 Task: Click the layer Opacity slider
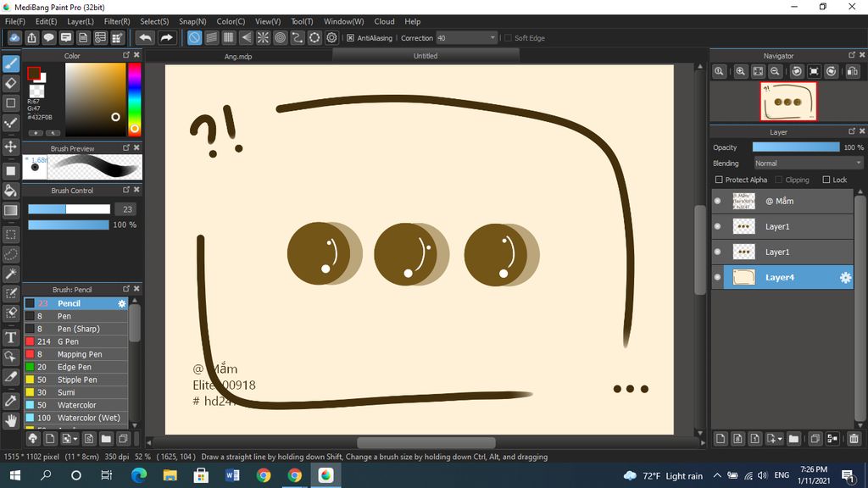[x=795, y=147]
